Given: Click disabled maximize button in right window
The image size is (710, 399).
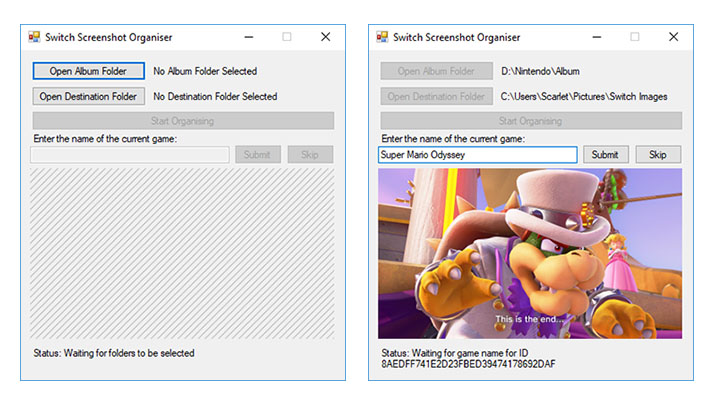Looking at the screenshot, I should click(635, 37).
